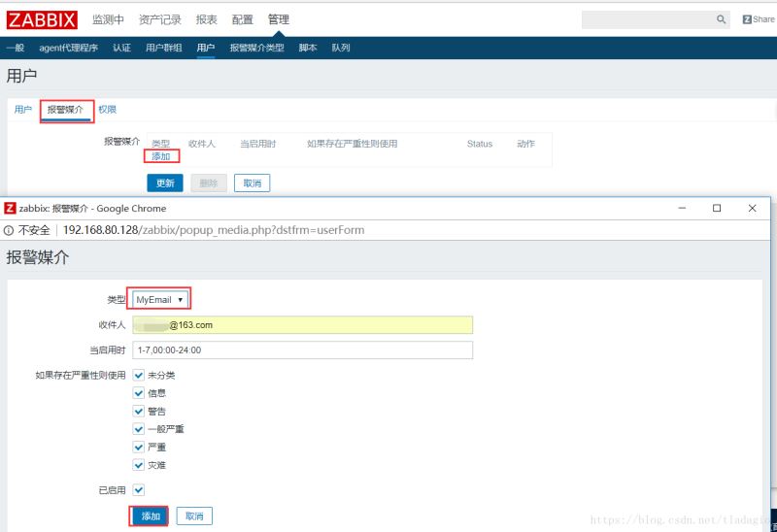Maximize the popup Chrome window
The width and height of the screenshot is (777, 532).
717,208
